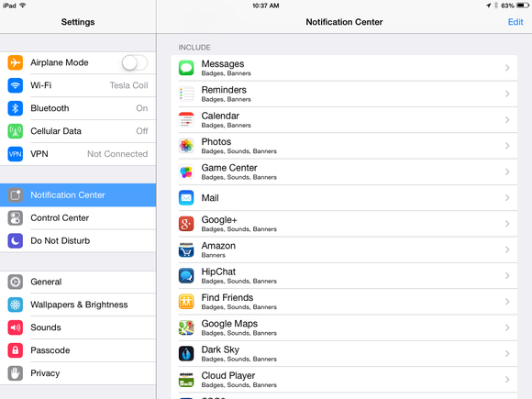This screenshot has width=532, height=399.
Task: Tap the Edit button
Action: click(x=515, y=22)
